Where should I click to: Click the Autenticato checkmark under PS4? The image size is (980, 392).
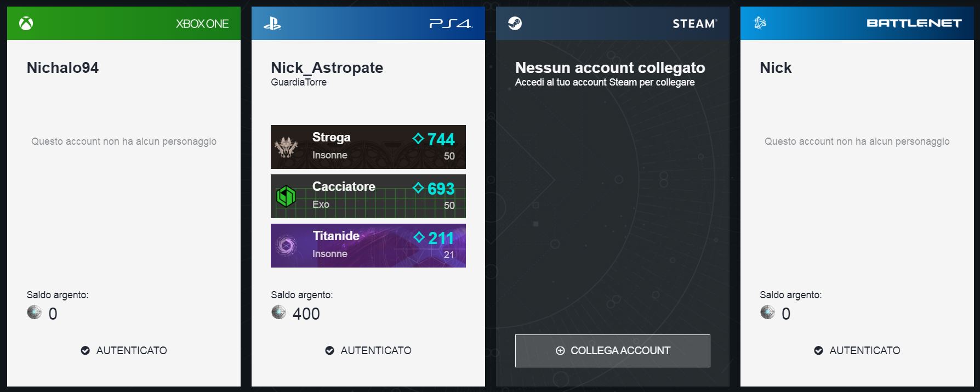[329, 350]
